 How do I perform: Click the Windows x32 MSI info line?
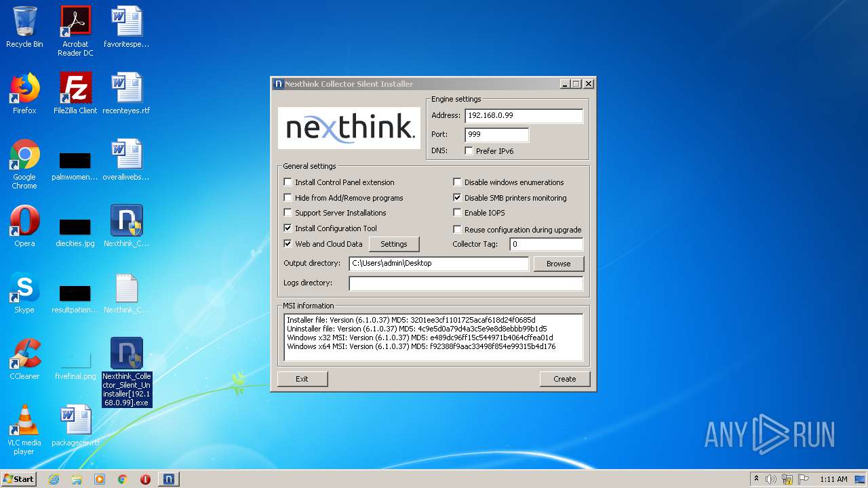coord(420,338)
